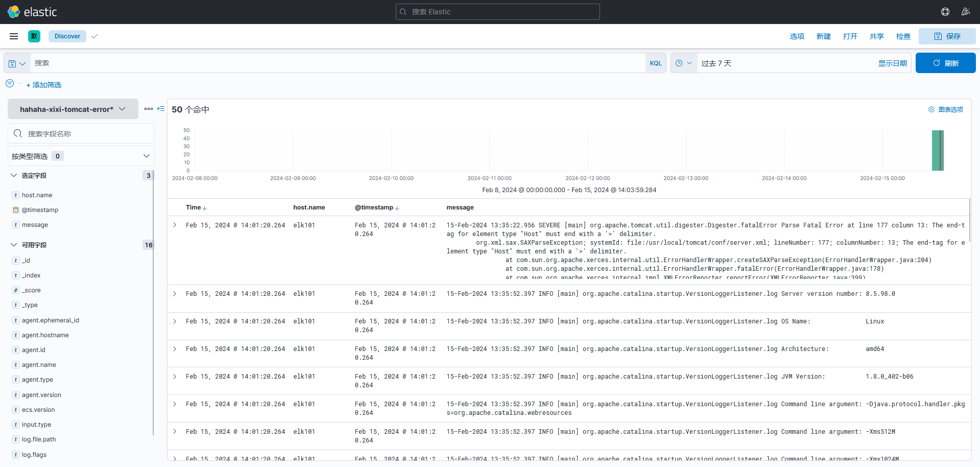Open the 共享 menu item
The height and width of the screenshot is (467, 980).
coord(876,36)
